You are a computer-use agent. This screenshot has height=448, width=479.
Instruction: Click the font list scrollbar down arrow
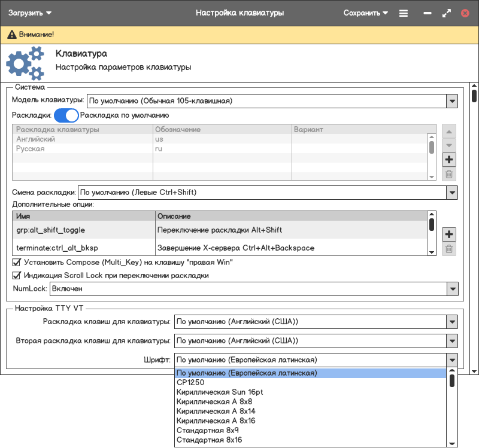(452, 443)
